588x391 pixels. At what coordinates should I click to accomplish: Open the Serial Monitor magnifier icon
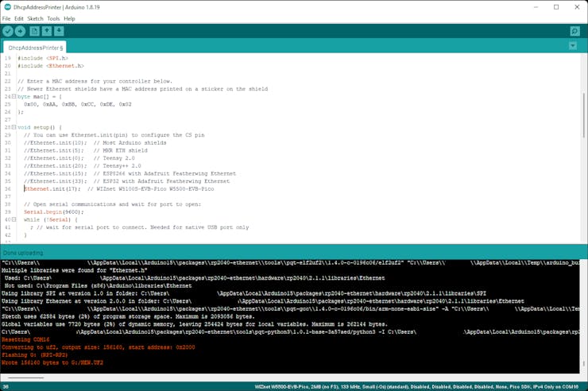coord(574,31)
